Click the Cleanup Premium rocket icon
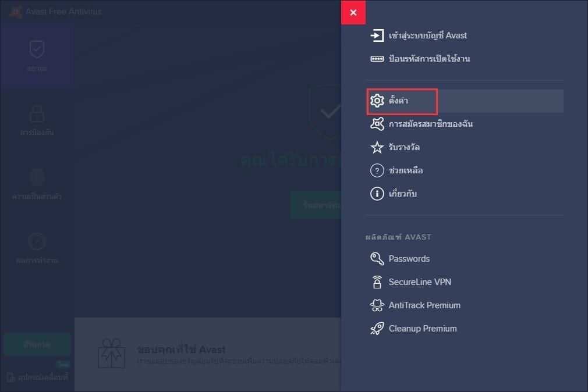The image size is (588, 392). point(377,329)
